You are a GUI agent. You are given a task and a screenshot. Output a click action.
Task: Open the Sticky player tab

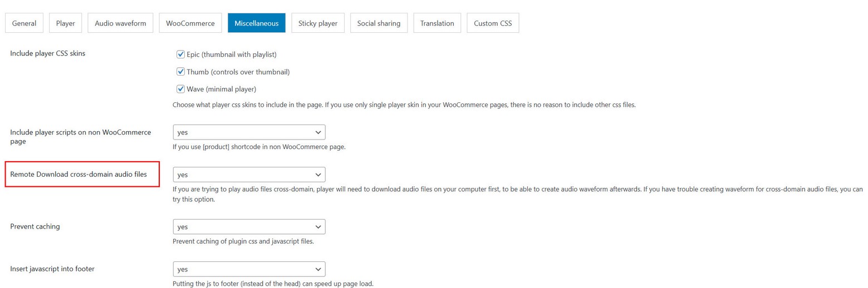[317, 23]
